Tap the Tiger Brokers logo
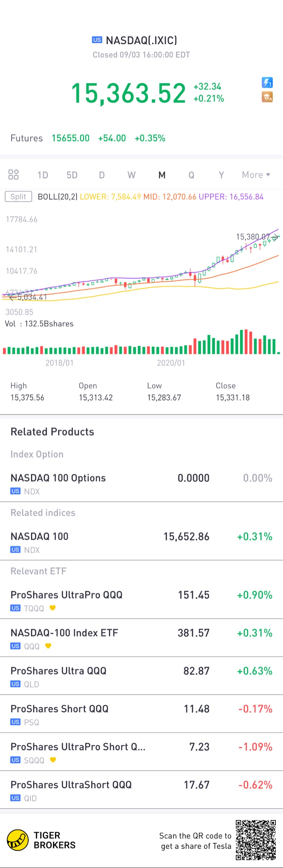This screenshot has width=283, height=868. pos(18,840)
